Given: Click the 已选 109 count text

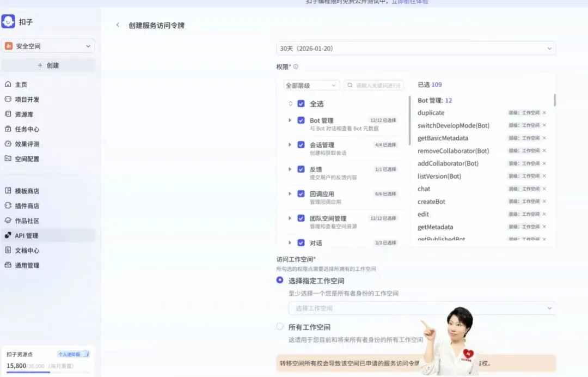Looking at the screenshot, I should [x=430, y=85].
